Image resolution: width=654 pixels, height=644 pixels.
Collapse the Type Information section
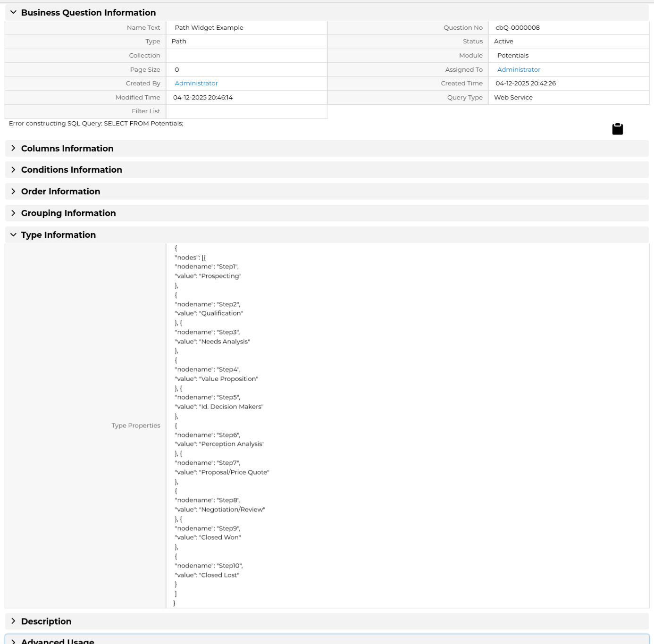point(327,235)
